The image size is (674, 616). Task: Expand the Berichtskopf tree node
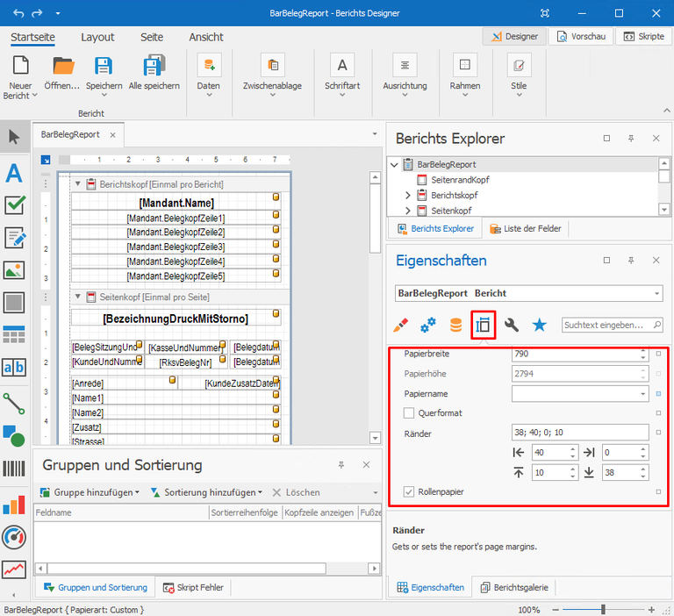(408, 195)
